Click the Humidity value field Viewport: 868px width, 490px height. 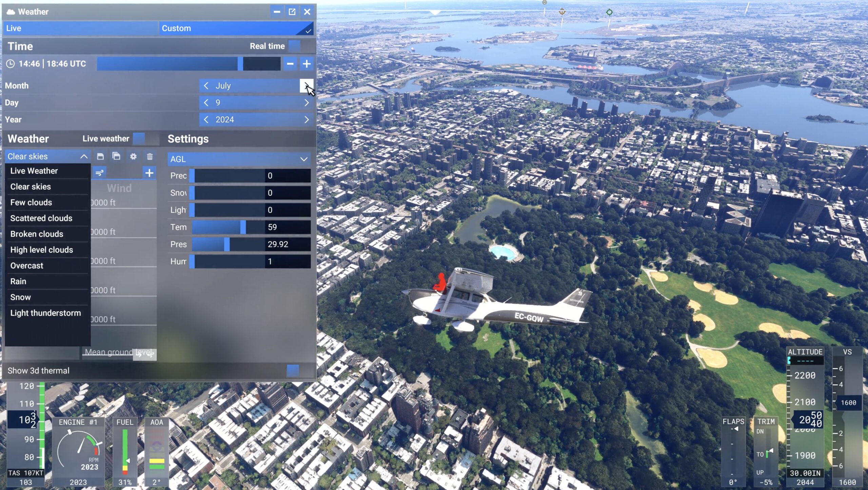288,262
